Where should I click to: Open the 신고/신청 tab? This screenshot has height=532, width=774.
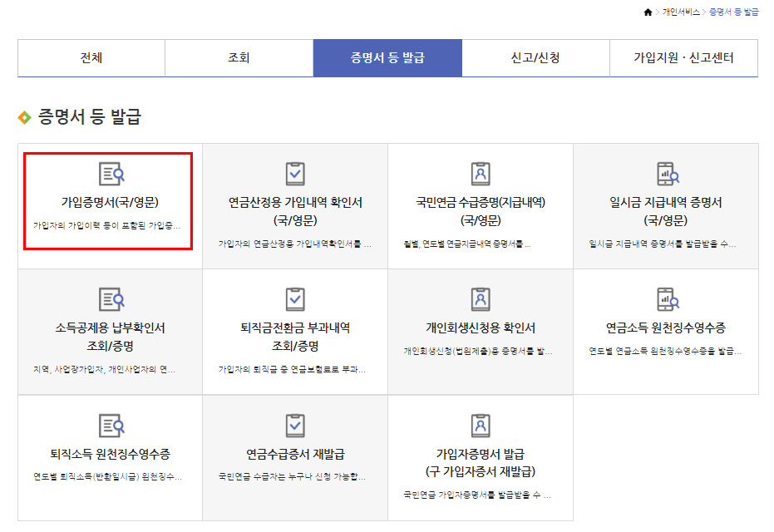(x=535, y=57)
